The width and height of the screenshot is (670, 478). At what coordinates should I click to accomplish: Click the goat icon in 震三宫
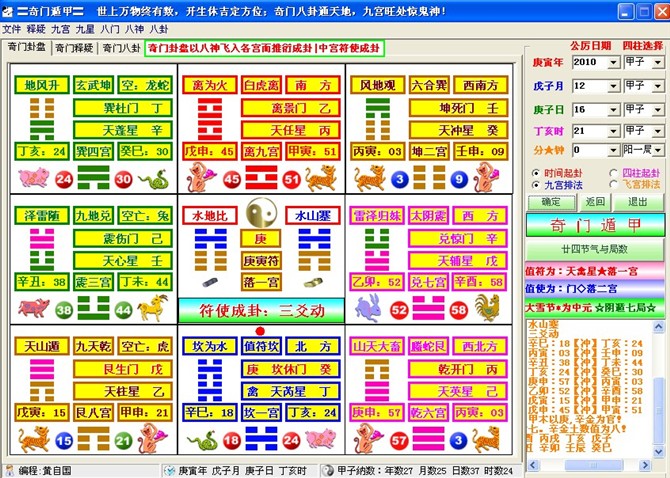[x=153, y=308]
